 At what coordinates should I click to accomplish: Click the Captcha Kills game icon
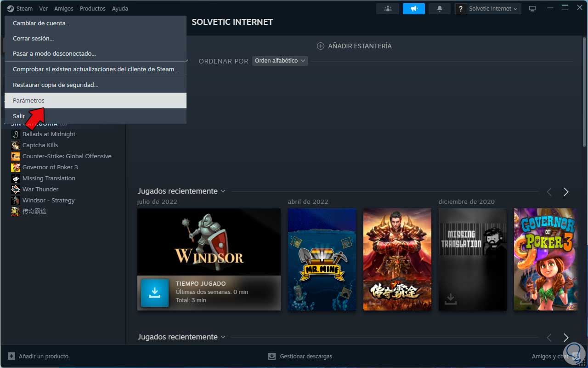(16, 145)
